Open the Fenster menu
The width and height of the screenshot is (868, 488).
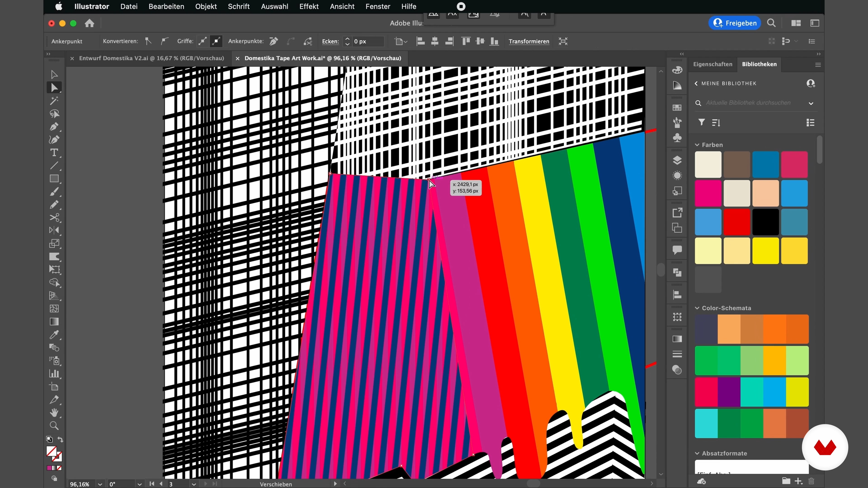(378, 6)
